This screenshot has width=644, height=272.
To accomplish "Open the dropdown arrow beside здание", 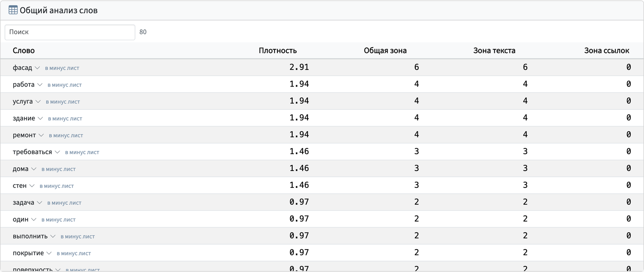I will tap(40, 119).
